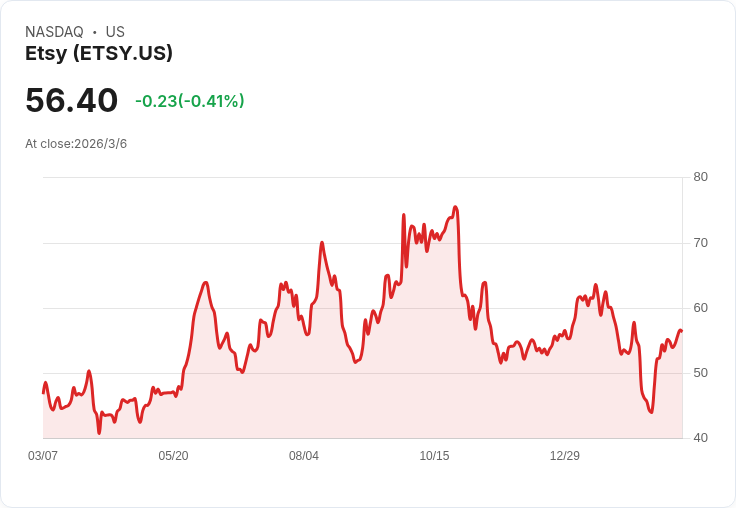Click the chart's highest peak near 10/15
The height and width of the screenshot is (508, 736).
pyautogui.click(x=455, y=207)
